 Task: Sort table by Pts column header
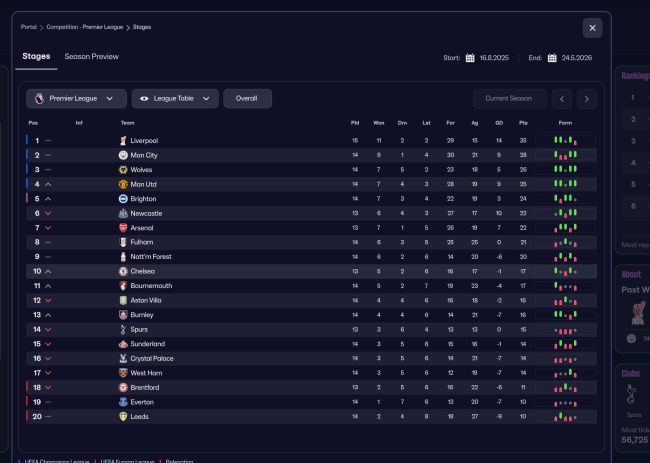[522, 123]
